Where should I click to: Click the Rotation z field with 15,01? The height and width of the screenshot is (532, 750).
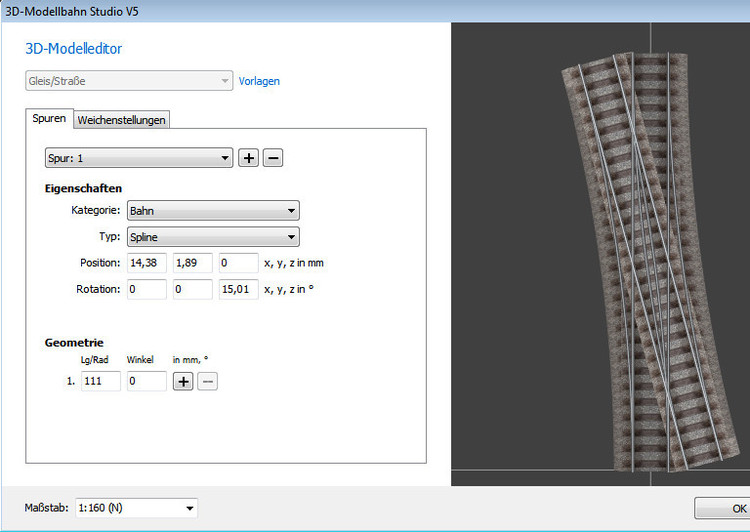[x=237, y=289]
